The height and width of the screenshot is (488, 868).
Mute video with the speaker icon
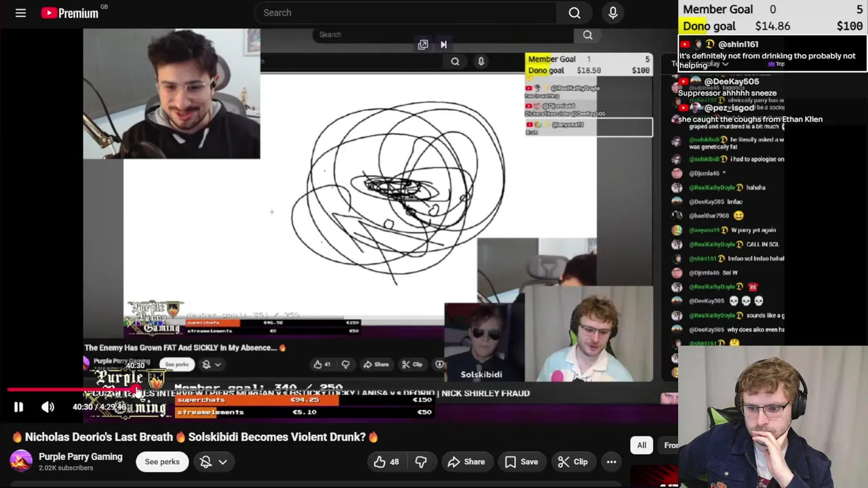(x=47, y=407)
